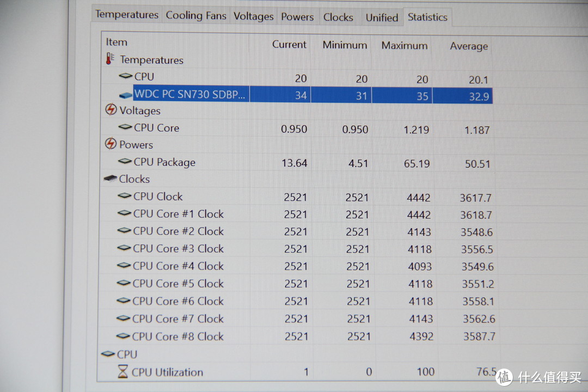Click the 65.19 maximum CPU Package value
The height and width of the screenshot is (392, 588).
(x=416, y=163)
